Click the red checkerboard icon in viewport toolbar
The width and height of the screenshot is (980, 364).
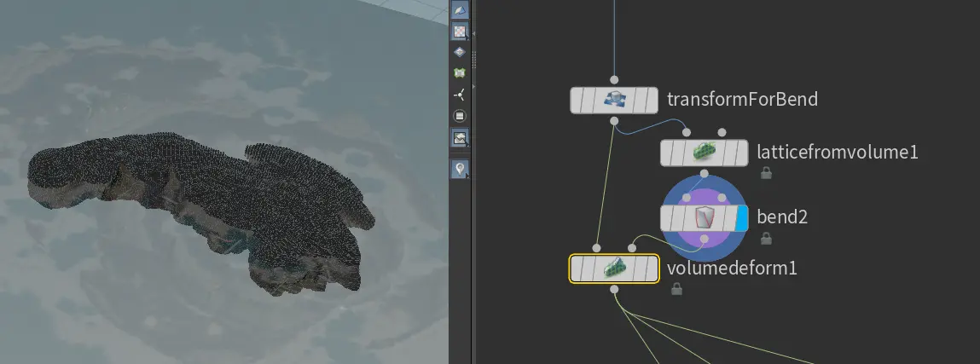(460, 31)
